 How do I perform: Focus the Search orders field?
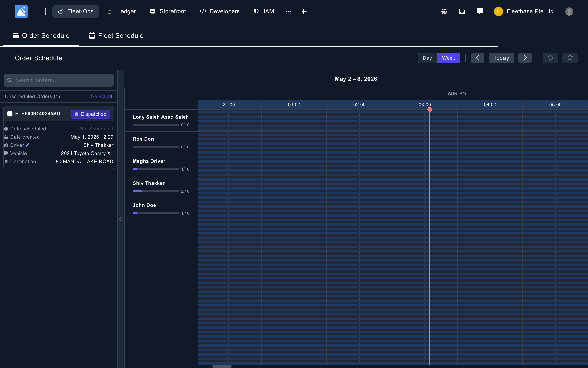coord(59,80)
